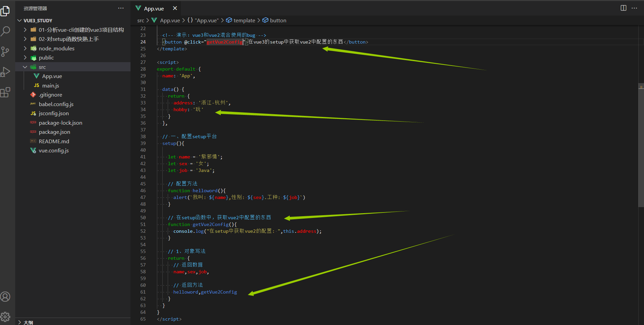Click the name,sex,job return line
This screenshot has width=644, height=325.
coord(191,272)
